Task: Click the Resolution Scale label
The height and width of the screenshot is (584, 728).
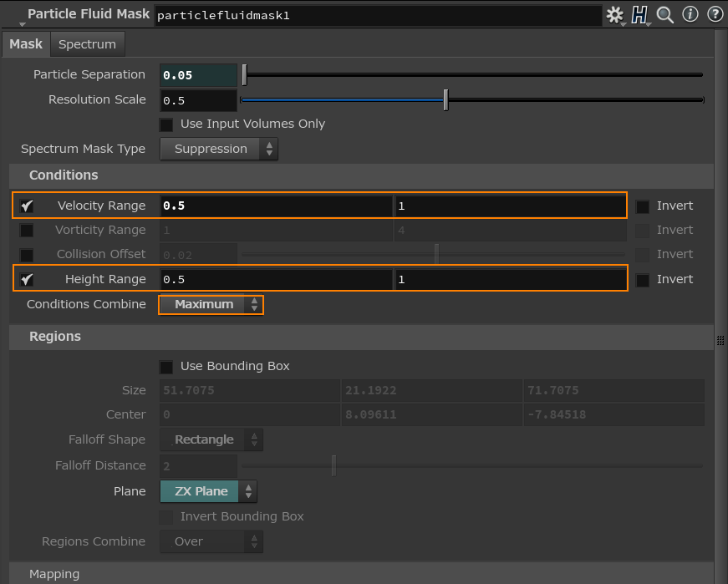Action: [97, 99]
